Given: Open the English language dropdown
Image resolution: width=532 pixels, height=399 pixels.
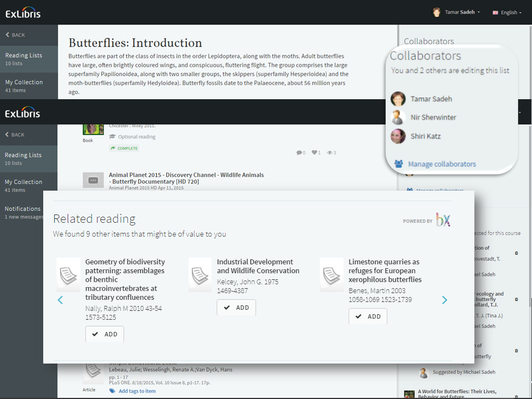Looking at the screenshot, I should click(x=507, y=12).
